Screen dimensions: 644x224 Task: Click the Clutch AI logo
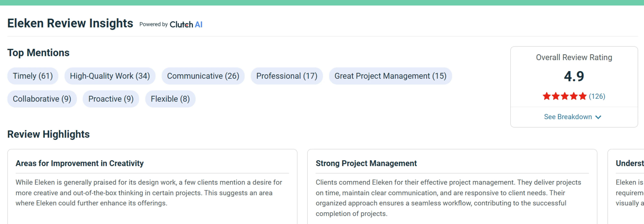point(186,24)
